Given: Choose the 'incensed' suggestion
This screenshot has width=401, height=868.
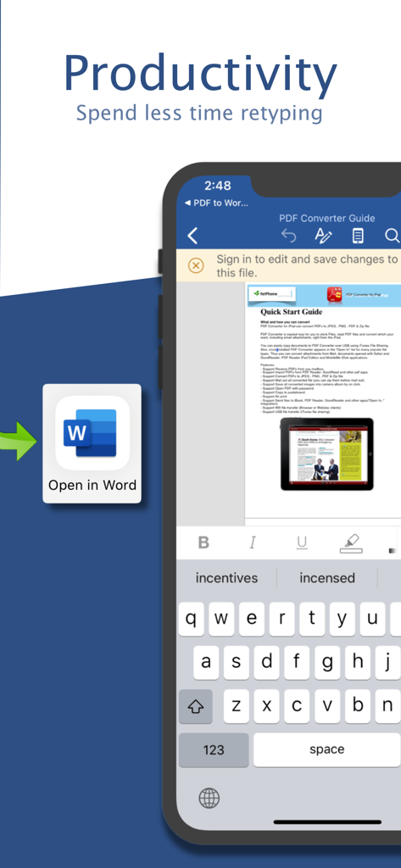Looking at the screenshot, I should pyautogui.click(x=326, y=578).
